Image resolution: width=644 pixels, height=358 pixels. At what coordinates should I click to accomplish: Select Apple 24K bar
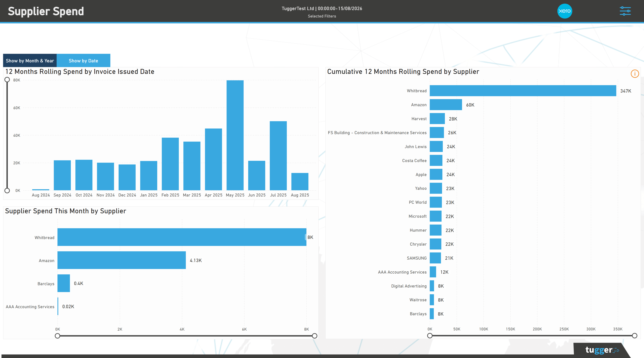tap(436, 174)
